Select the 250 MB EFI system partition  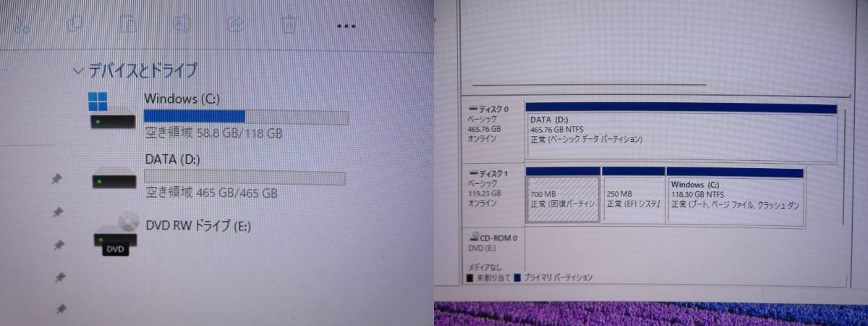pyautogui.click(x=633, y=198)
